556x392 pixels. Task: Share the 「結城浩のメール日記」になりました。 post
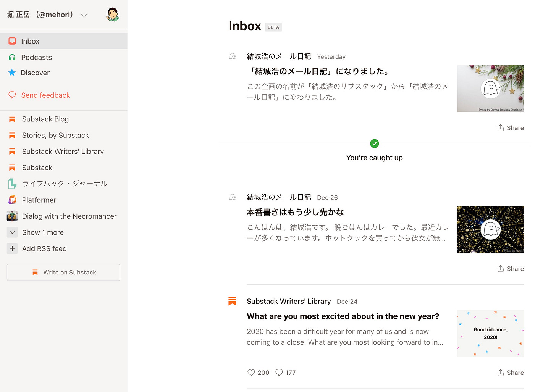pos(511,128)
